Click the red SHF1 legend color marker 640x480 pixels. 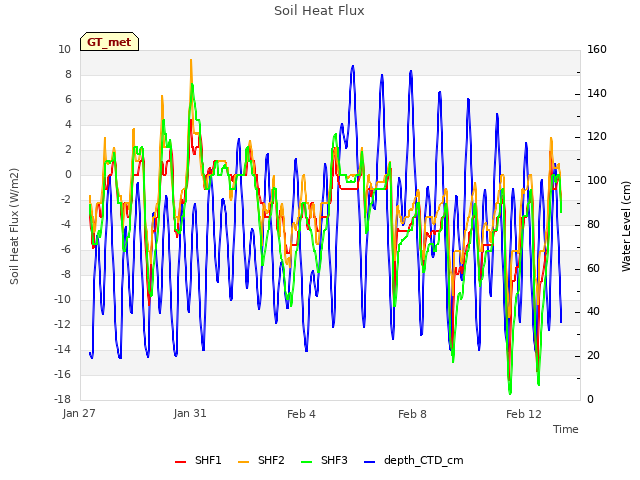180,462
